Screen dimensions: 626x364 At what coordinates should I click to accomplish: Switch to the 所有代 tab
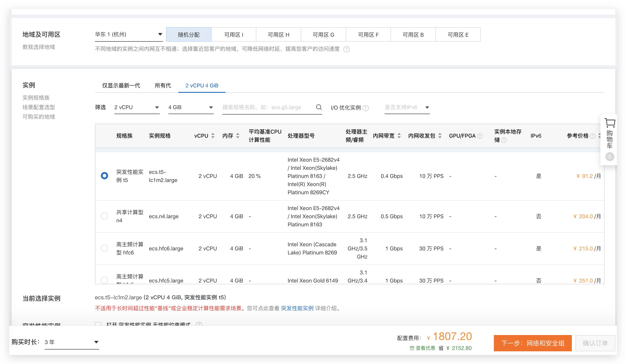coord(163,85)
